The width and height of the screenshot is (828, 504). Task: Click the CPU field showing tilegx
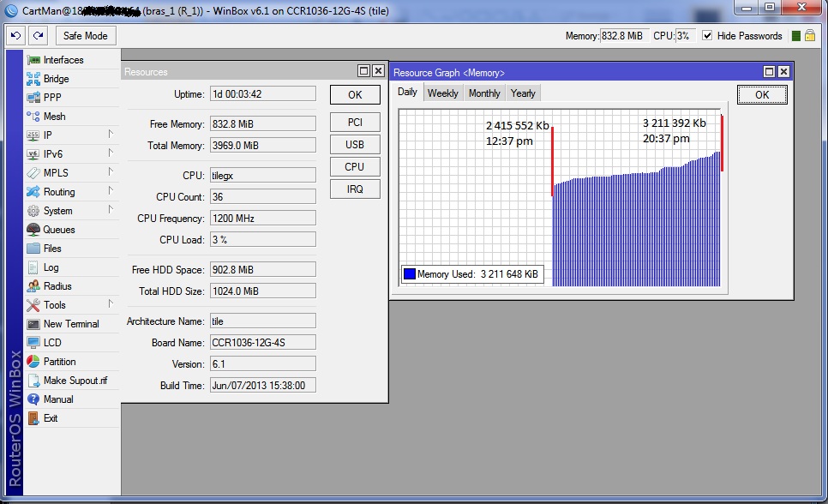[x=263, y=176]
